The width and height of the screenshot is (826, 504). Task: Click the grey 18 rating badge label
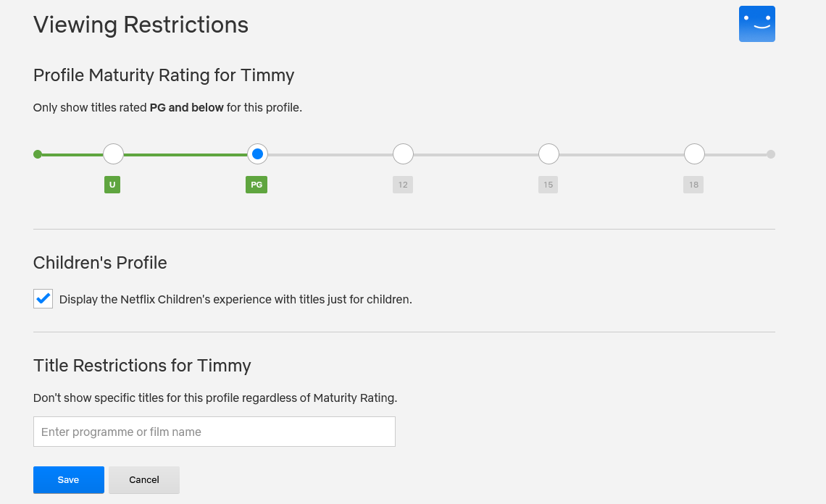693,185
